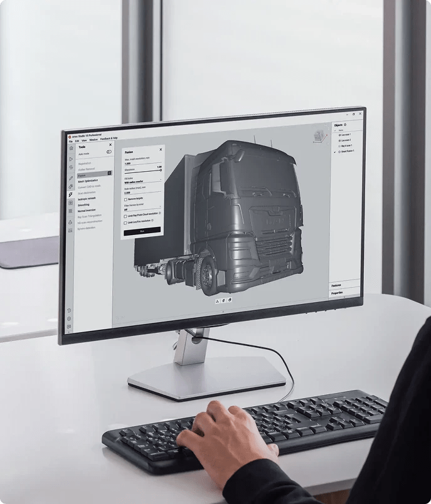The height and width of the screenshot is (504, 431).
Task: Open the Home icon in left sidebar
Action: [x=71, y=148]
